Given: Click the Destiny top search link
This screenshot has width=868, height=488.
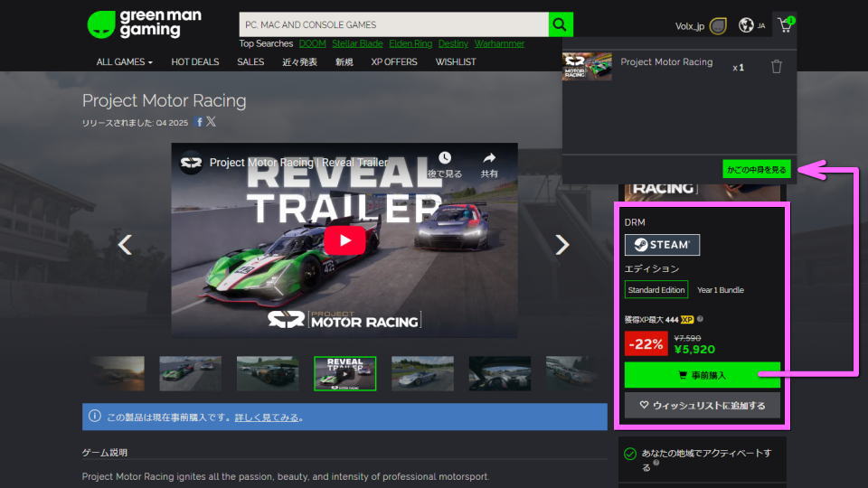Looking at the screenshot, I should pos(453,43).
